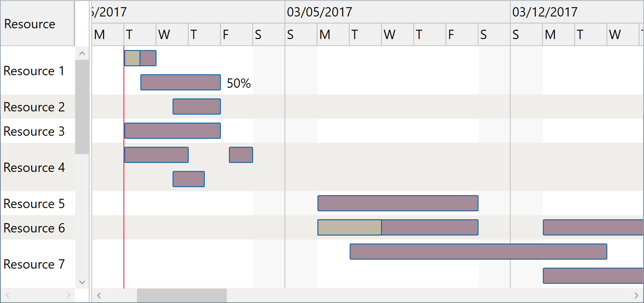Click the 03/12/2017 week header

(x=544, y=12)
